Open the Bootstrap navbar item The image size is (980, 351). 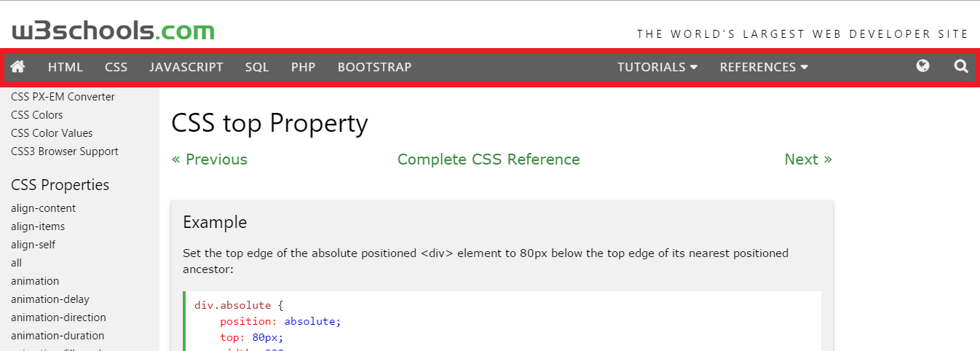pos(374,67)
